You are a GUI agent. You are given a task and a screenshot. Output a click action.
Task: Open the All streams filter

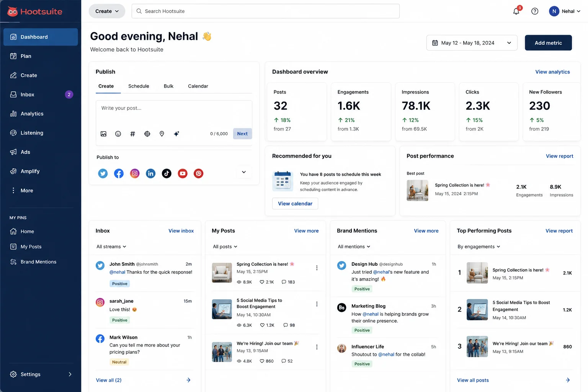[111, 247]
